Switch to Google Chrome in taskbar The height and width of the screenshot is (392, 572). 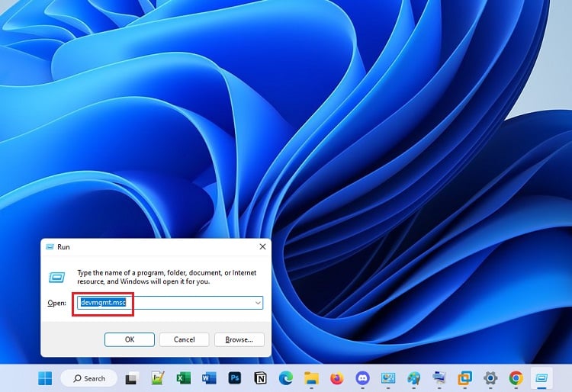[x=516, y=378]
